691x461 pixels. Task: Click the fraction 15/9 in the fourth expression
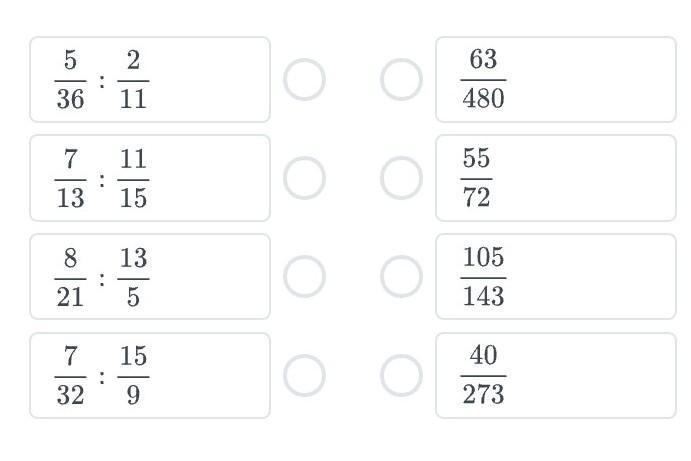tap(133, 376)
